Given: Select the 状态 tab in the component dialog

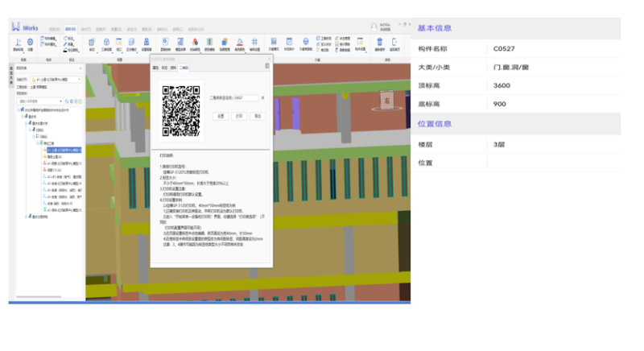Looking at the screenshot, I should pos(164,68).
